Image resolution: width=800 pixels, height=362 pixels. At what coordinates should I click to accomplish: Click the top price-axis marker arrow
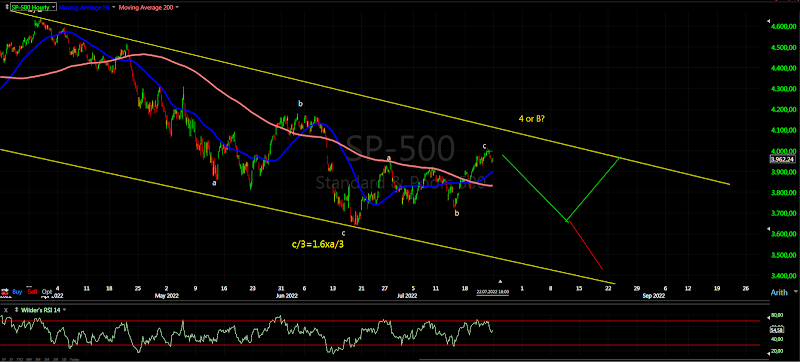(x=768, y=21)
